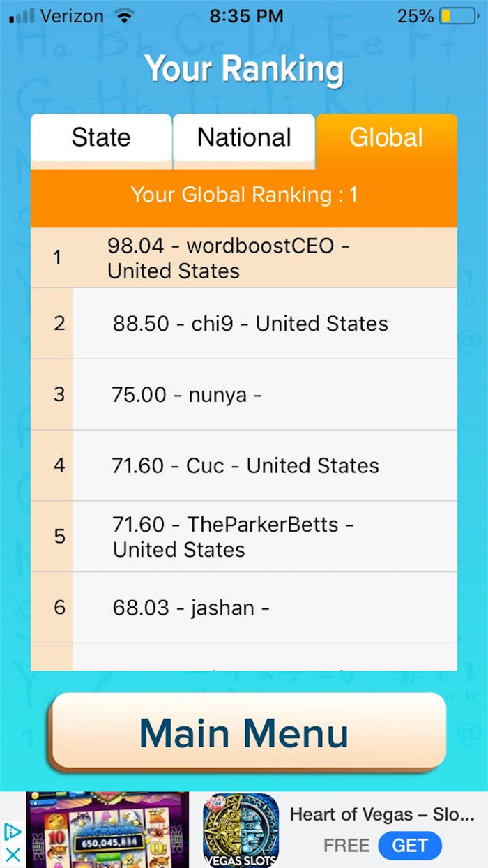Tap the Your Global Ranking banner

tap(244, 195)
